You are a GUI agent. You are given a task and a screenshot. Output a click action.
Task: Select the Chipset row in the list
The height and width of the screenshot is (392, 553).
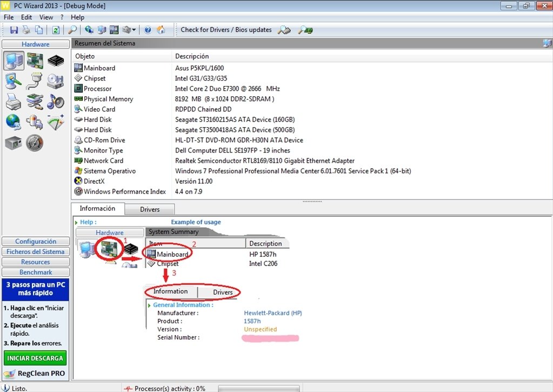(312, 78)
